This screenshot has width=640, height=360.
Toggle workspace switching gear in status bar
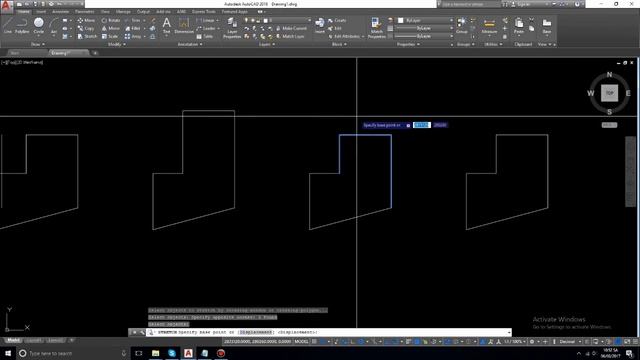tap(532, 342)
